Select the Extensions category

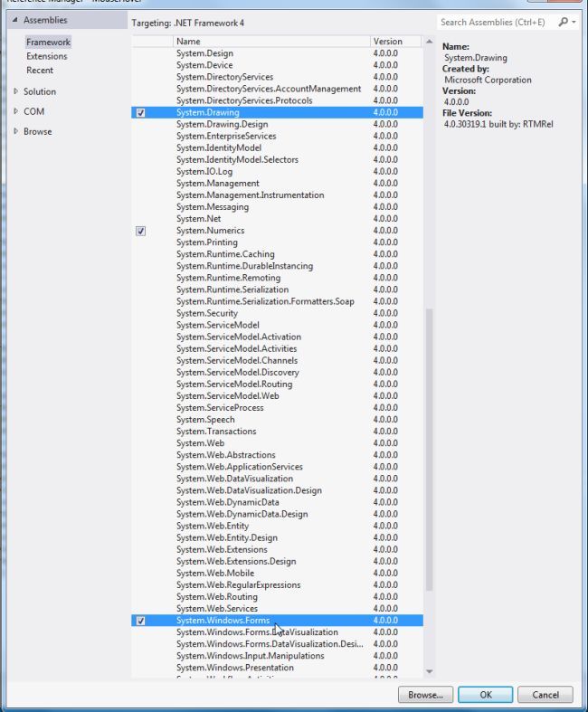47,56
